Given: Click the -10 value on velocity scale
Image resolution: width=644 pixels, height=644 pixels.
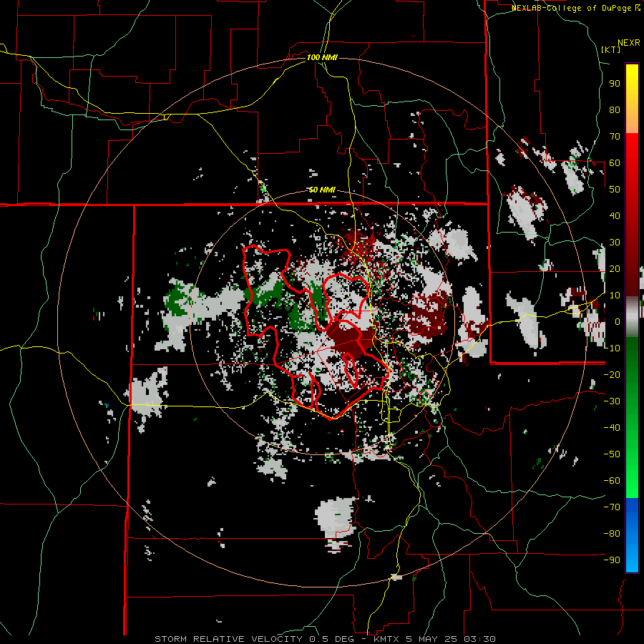Looking at the screenshot, I should (612, 348).
